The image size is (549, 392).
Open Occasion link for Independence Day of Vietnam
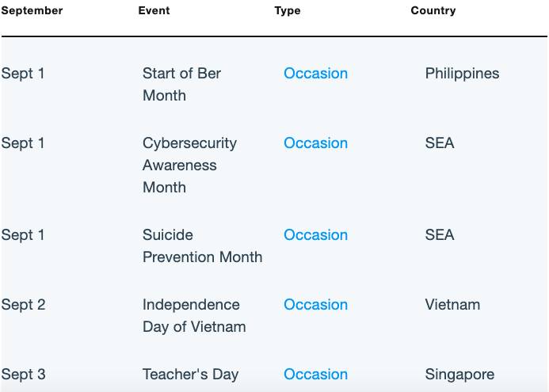point(315,305)
